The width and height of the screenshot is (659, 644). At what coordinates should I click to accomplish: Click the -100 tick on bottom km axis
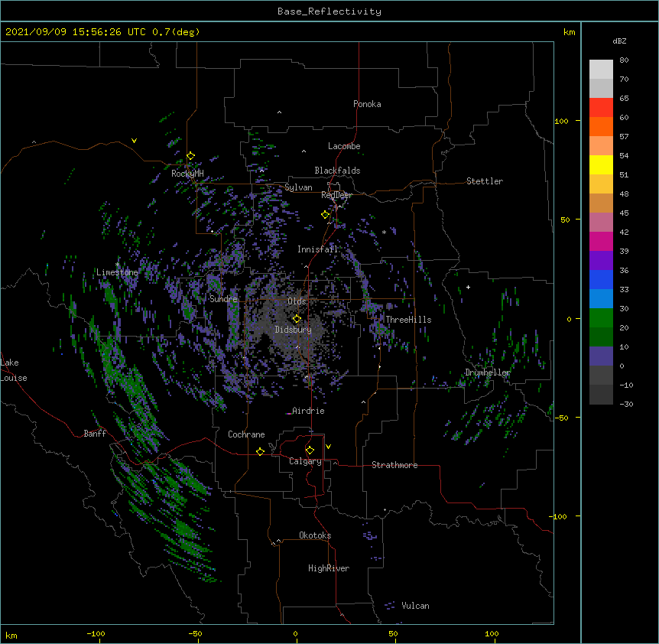[96, 633]
